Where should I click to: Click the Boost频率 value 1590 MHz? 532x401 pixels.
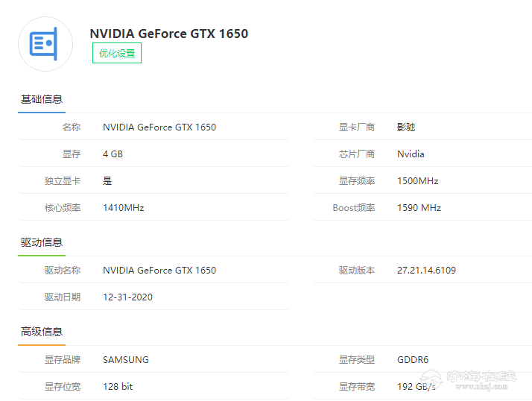pos(419,208)
